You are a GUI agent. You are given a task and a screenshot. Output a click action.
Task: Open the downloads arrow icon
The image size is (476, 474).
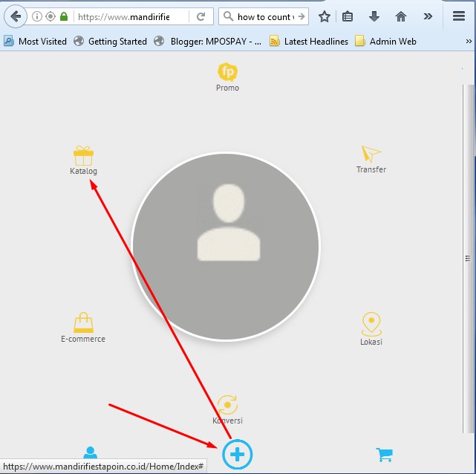click(x=374, y=16)
